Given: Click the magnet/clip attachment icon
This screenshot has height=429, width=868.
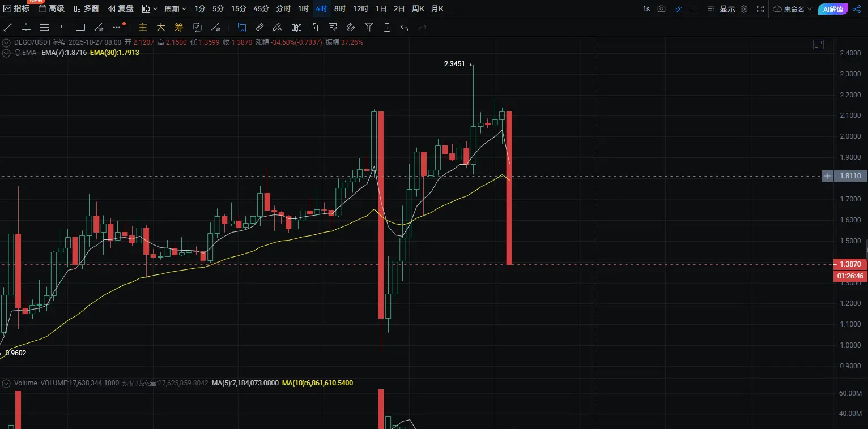Looking at the screenshot, I should [351, 27].
